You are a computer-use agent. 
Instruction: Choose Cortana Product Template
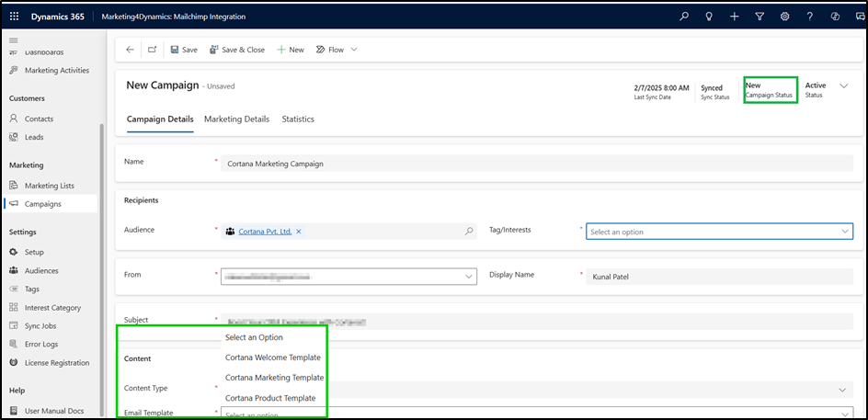click(270, 399)
